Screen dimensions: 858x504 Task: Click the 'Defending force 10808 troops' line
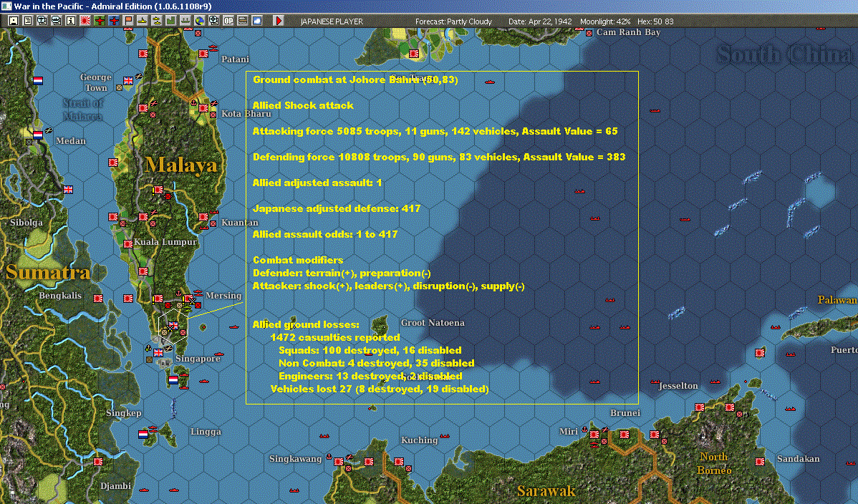pos(439,157)
